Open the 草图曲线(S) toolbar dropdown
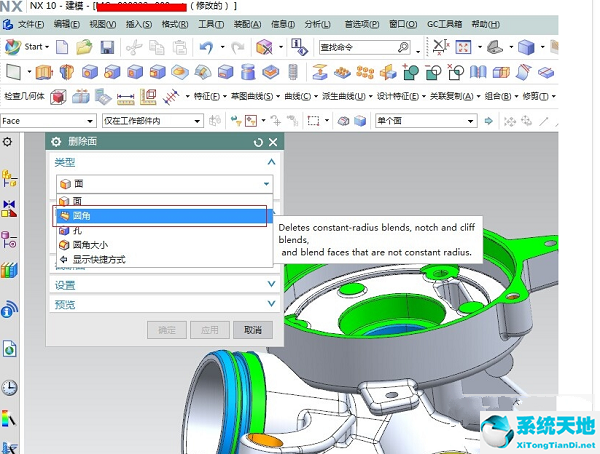The height and width of the screenshot is (454, 600). click(x=255, y=96)
